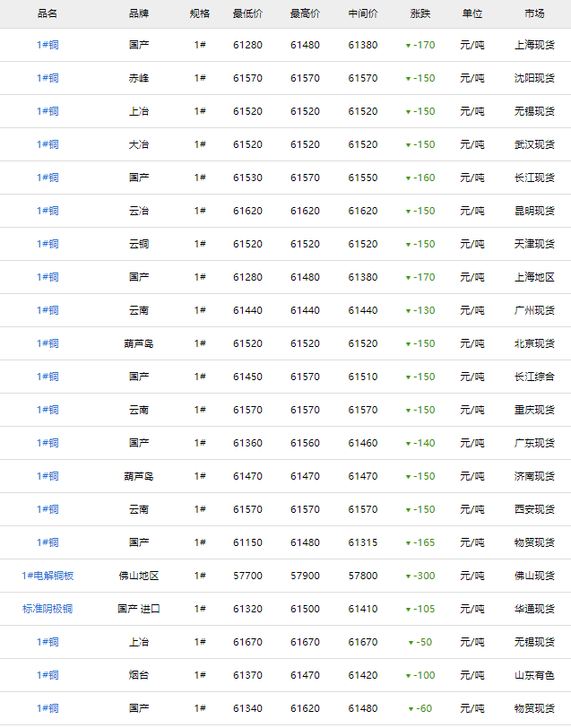This screenshot has width=571, height=728.
Task: Click the down triangle next to -105
Action: [408, 610]
